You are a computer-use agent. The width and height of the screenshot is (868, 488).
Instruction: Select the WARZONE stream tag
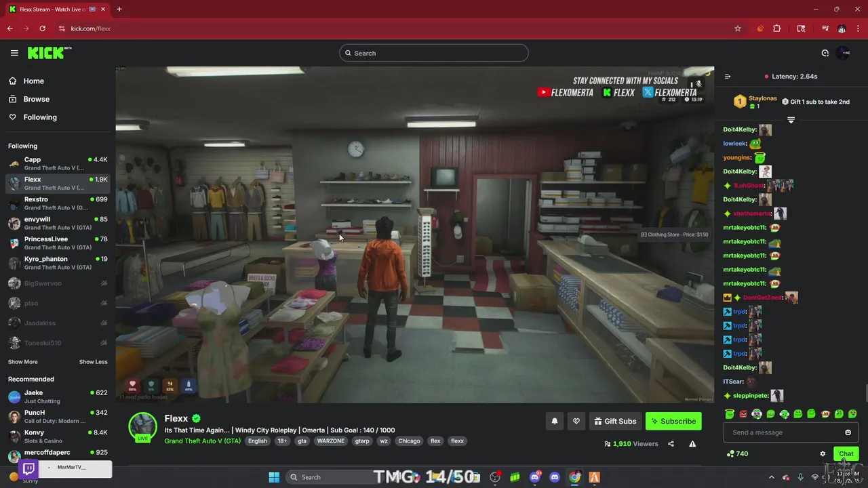point(331,441)
